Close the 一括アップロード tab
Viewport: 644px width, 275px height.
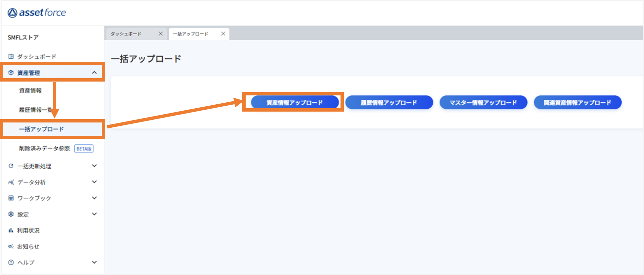pyautogui.click(x=223, y=34)
